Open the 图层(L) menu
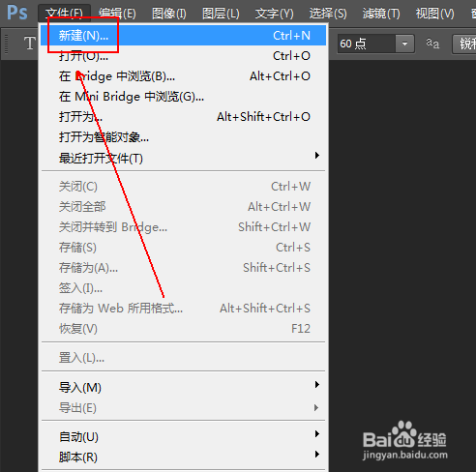 tap(221, 14)
